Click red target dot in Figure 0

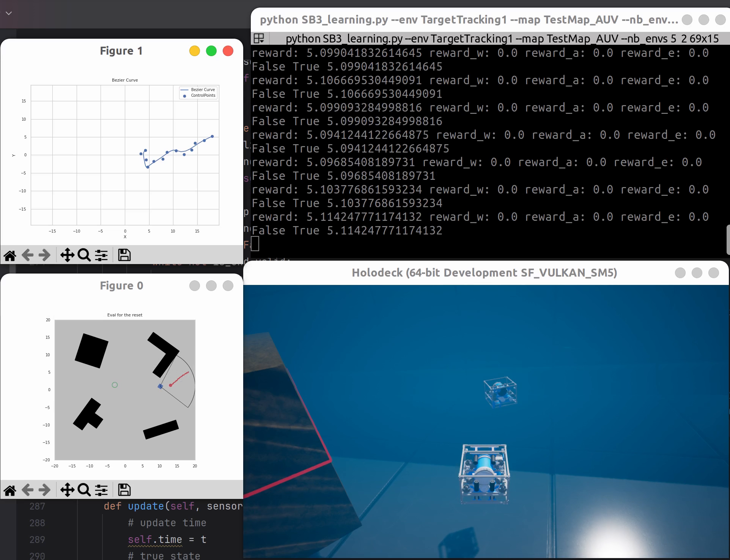click(x=170, y=385)
